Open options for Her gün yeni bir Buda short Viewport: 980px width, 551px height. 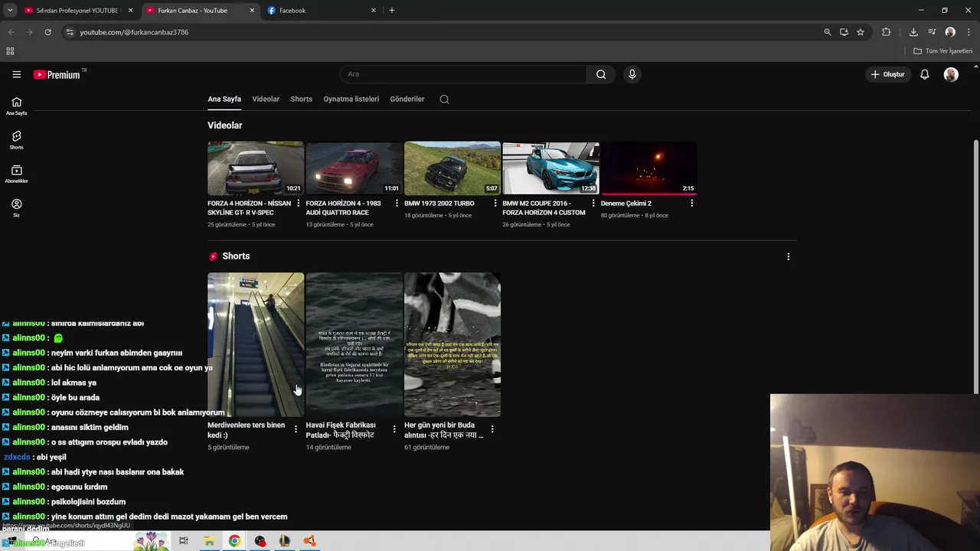[x=492, y=429]
